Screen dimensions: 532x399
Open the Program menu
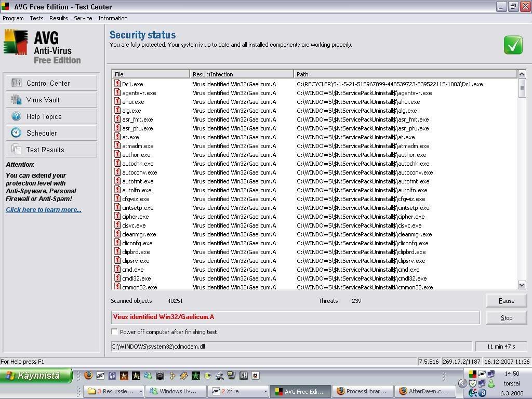13,18
